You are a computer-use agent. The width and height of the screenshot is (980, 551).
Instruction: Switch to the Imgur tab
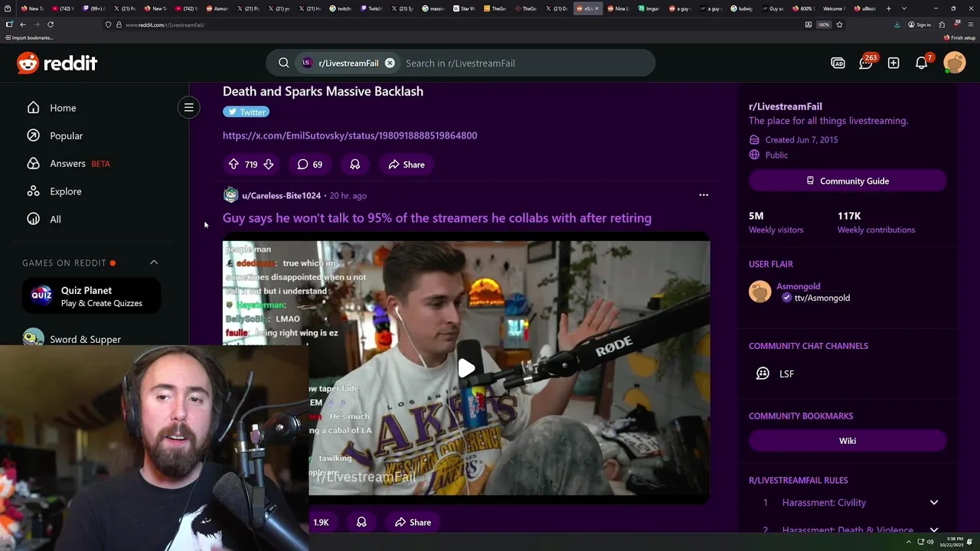[x=650, y=8]
